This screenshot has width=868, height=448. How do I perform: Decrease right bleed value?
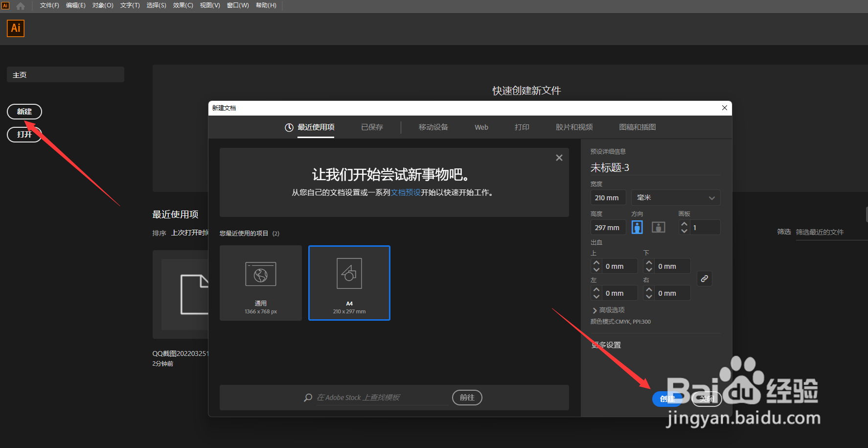[649, 297]
